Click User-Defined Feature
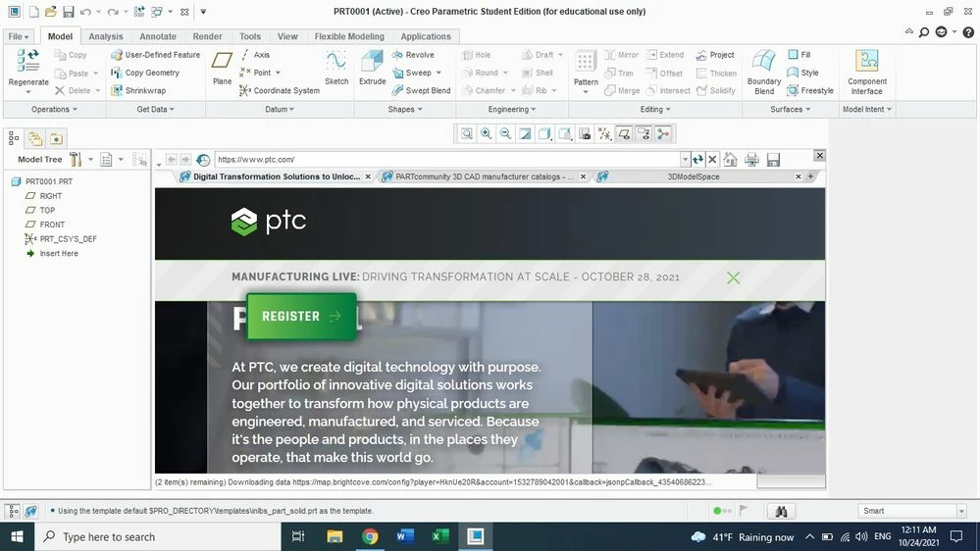980x551 pixels. 156,55
